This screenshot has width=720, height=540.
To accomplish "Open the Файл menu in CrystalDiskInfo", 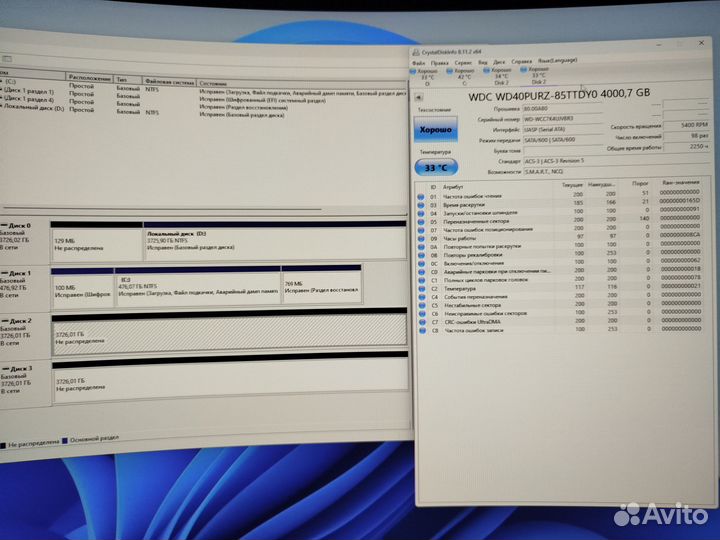I will (419, 62).
